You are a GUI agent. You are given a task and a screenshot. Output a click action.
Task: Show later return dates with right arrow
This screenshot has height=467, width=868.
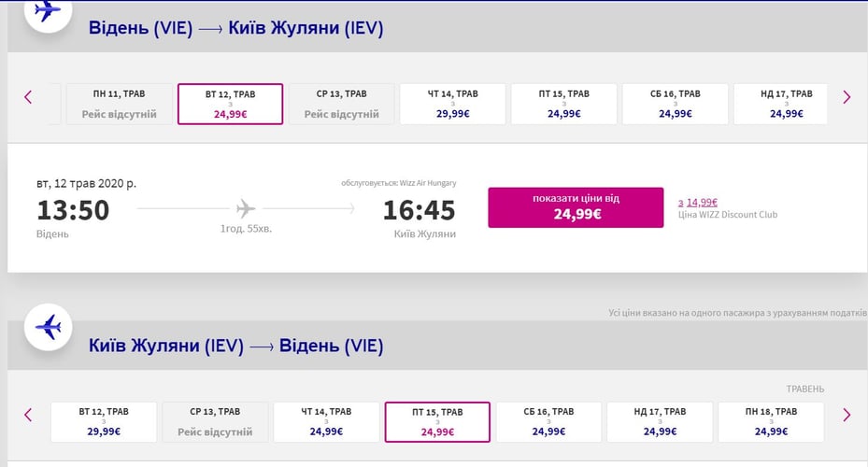tap(847, 415)
